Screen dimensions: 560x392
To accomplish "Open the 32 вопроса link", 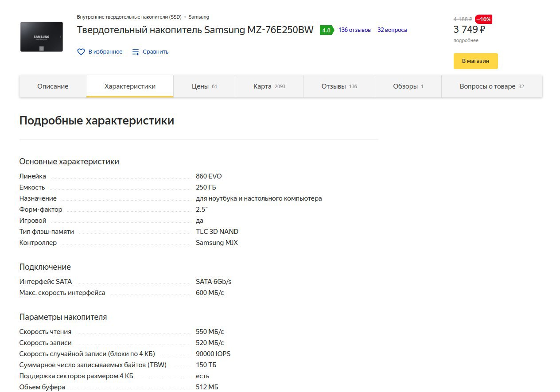I will pyautogui.click(x=392, y=30).
